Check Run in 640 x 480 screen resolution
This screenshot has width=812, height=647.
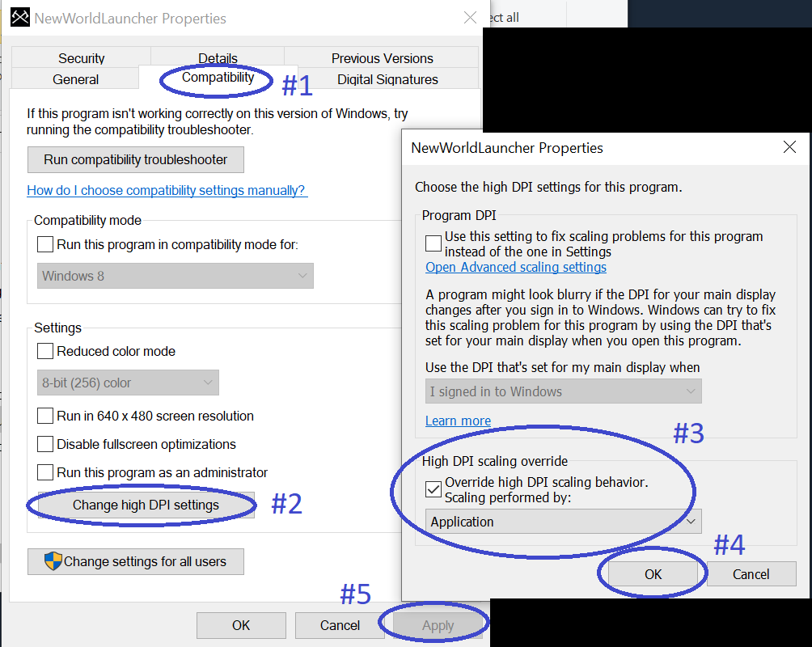click(x=45, y=416)
